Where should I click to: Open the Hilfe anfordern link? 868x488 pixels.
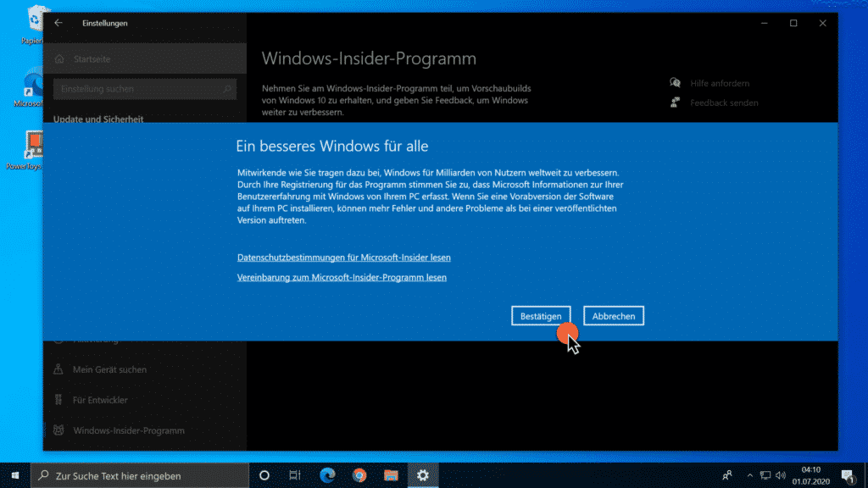(x=720, y=83)
